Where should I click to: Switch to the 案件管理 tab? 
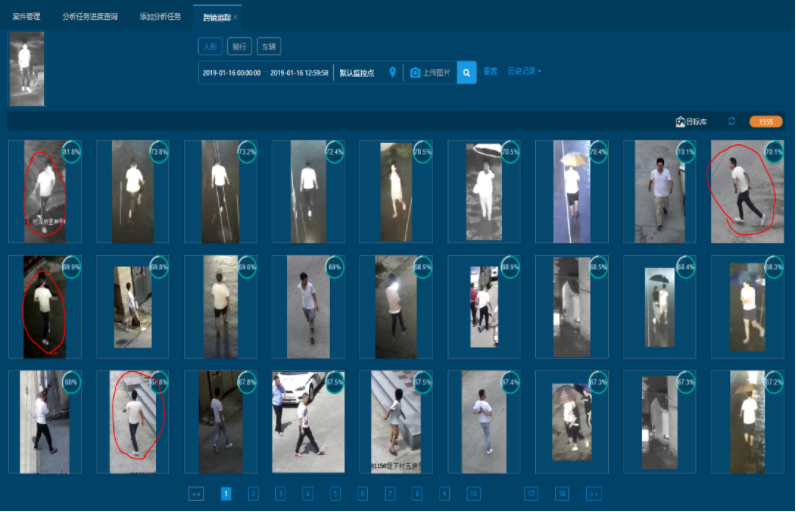click(x=26, y=17)
